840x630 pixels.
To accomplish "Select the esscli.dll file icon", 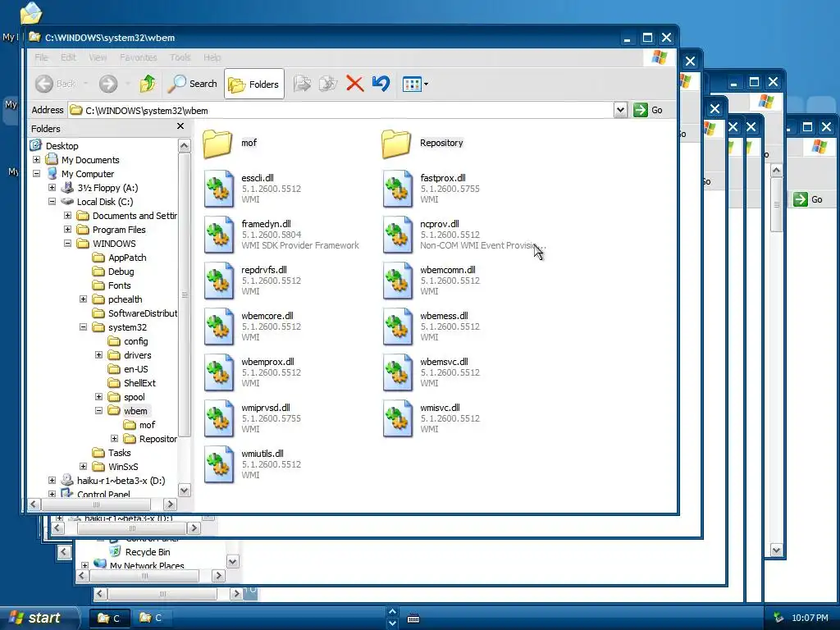I will (x=218, y=189).
